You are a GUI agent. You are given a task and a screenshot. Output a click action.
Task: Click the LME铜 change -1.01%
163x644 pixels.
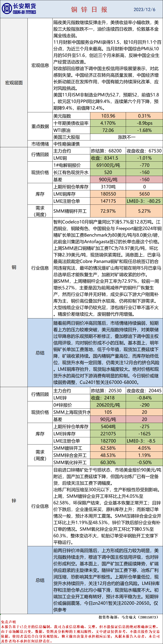point(144,158)
